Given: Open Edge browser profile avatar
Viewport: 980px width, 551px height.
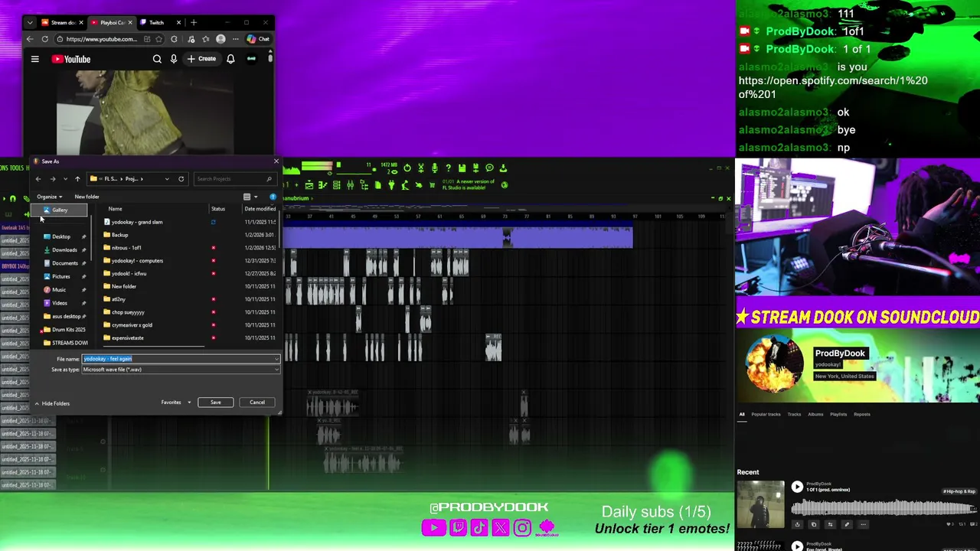Looking at the screenshot, I should click(x=220, y=39).
